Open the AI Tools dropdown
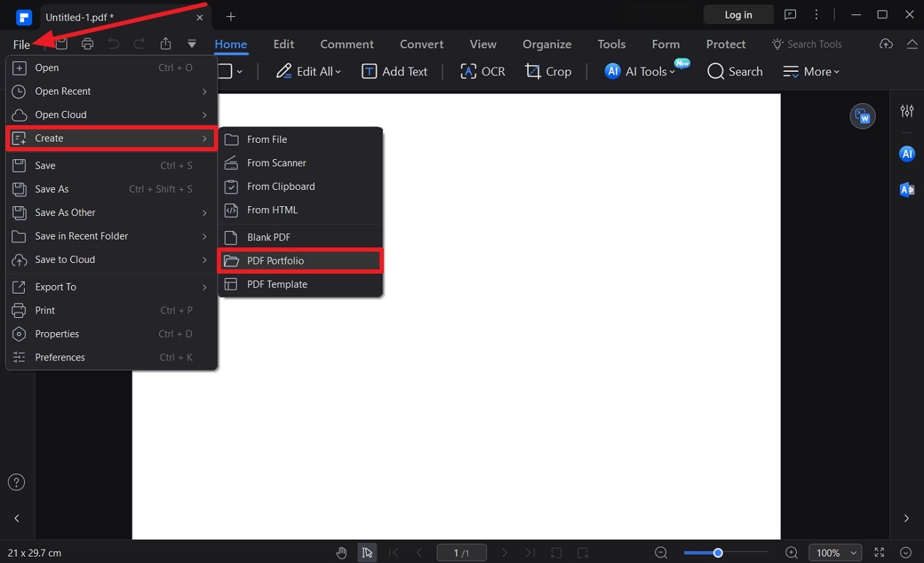This screenshot has height=563, width=924. click(640, 71)
